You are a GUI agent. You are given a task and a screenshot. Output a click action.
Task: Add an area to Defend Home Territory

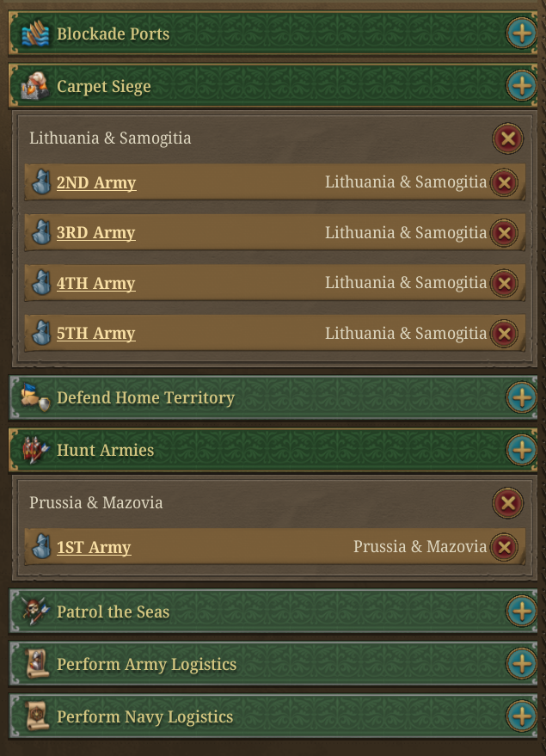pos(521,398)
